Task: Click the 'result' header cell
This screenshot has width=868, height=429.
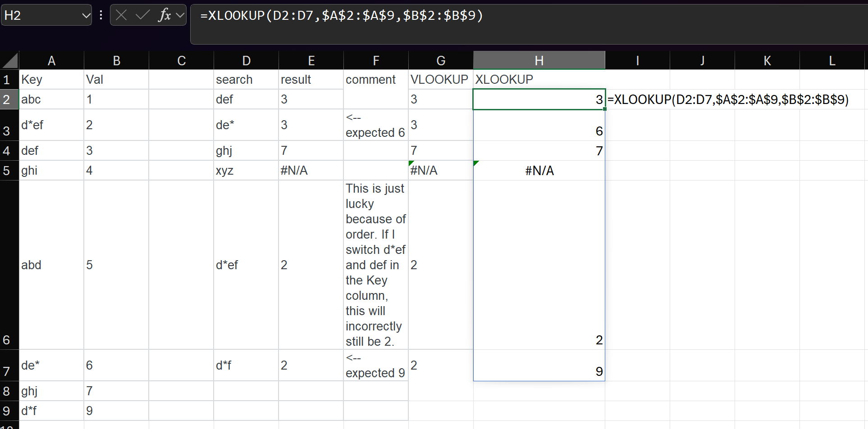Action: click(311, 80)
